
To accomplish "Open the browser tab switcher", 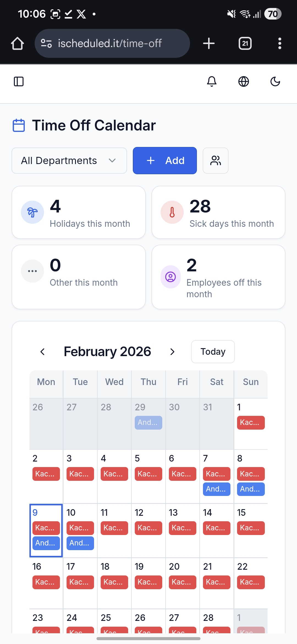I will 245,43.
